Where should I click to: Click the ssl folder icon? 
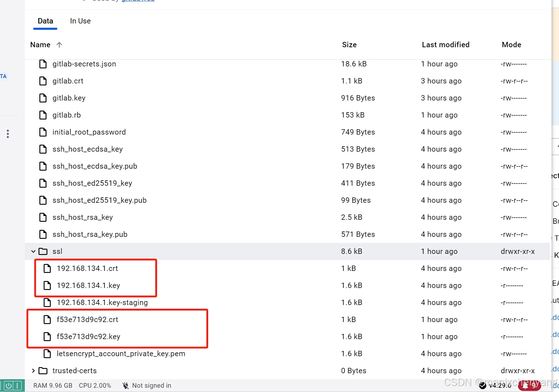(43, 251)
